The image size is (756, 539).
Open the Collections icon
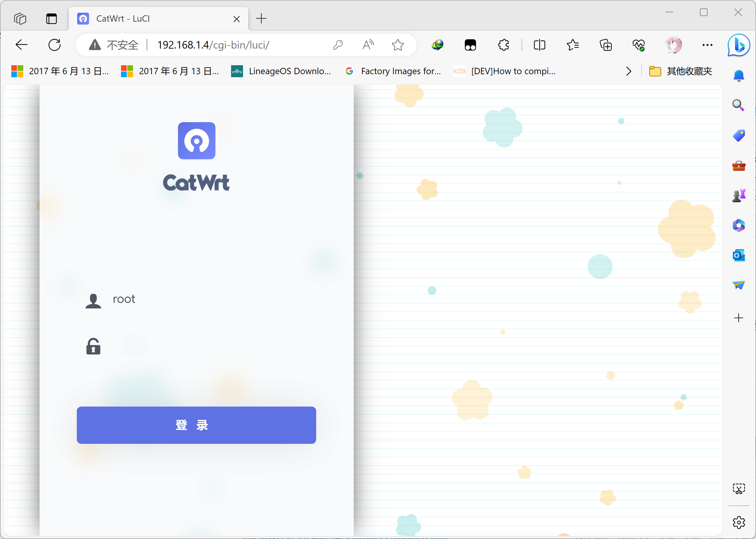click(605, 45)
